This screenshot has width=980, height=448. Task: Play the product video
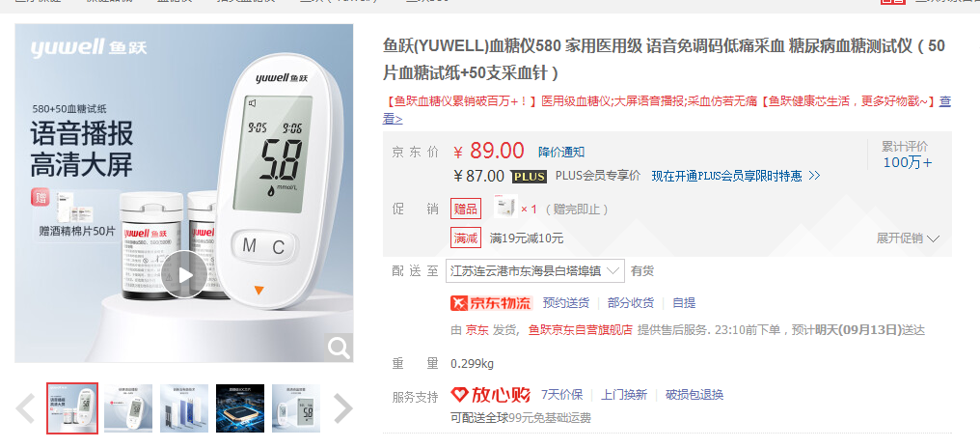coord(185,274)
